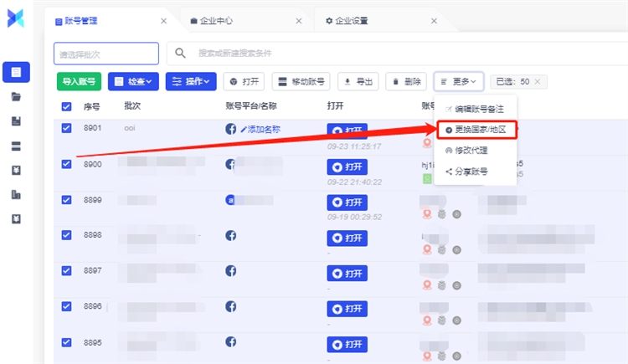
Task: Uncheck row 8895 checkbox
Action: tap(66, 342)
